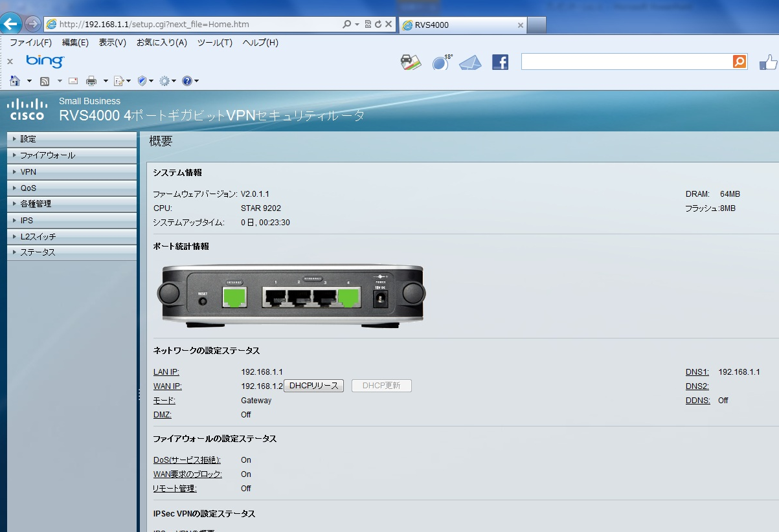Click the router back panel port image
The image size is (779, 532).
[291, 296]
